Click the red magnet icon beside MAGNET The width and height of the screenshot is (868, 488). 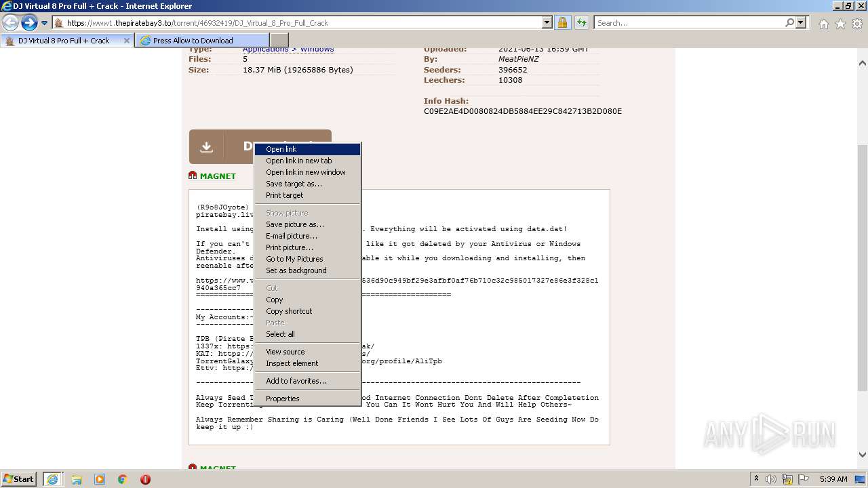pos(193,176)
